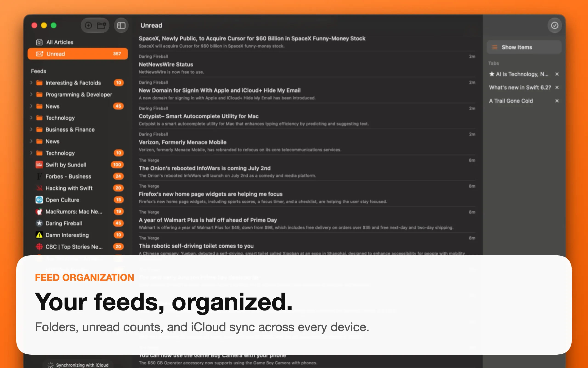The height and width of the screenshot is (368, 588).
Task: Open the Forbes - Business feed icon
Action: (39, 176)
